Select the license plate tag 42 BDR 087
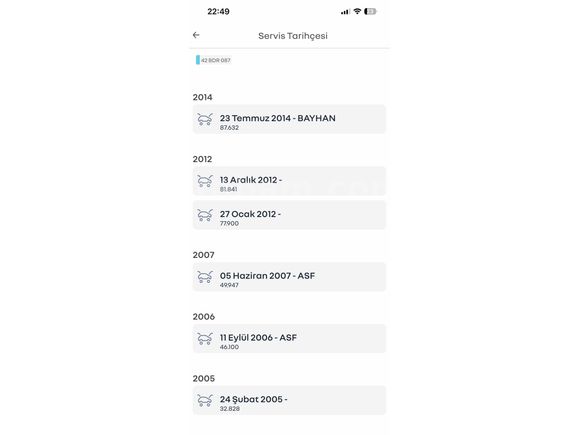The image size is (580, 435). click(x=213, y=60)
